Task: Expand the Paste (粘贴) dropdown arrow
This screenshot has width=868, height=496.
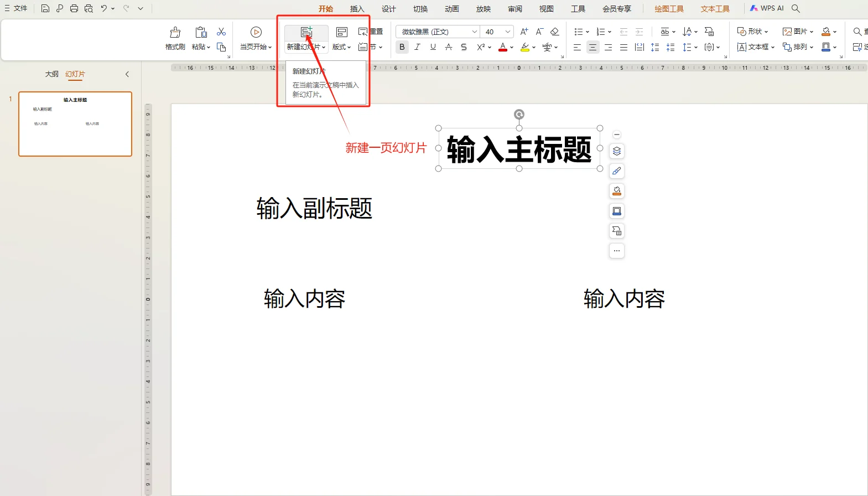Action: tap(209, 47)
